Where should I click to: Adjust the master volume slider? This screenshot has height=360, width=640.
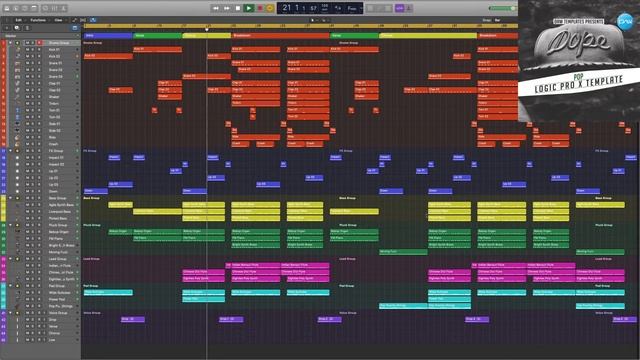503,8
